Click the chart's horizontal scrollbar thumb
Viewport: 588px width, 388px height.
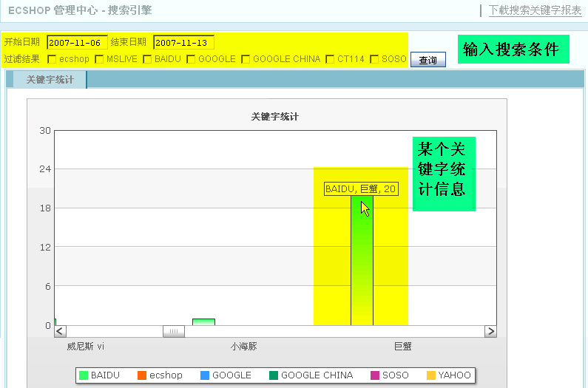tap(174, 331)
